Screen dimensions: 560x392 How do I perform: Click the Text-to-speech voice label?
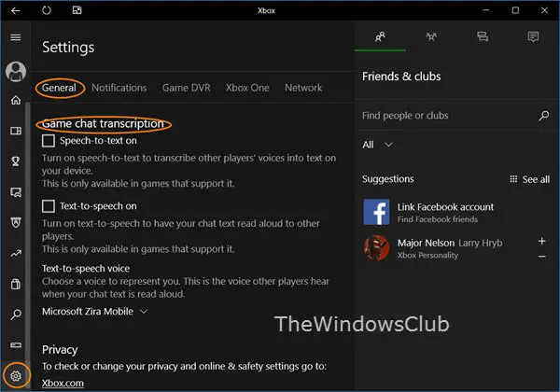coord(86,268)
